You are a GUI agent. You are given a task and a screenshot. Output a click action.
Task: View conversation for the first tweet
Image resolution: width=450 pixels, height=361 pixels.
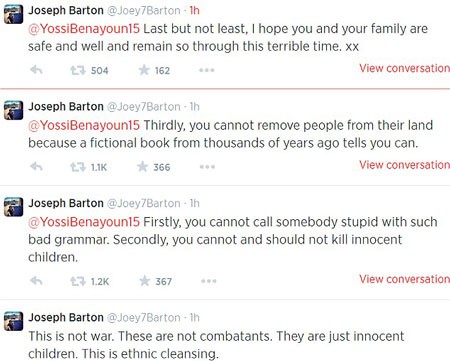click(x=404, y=68)
